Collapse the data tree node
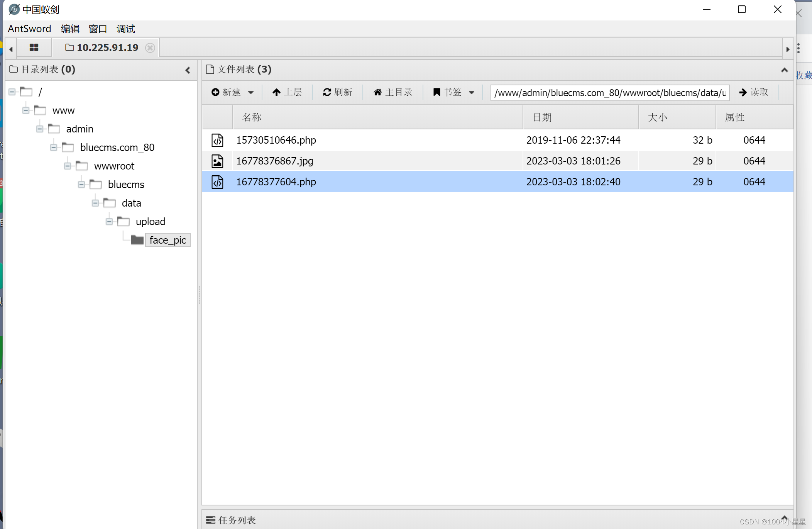 95,203
